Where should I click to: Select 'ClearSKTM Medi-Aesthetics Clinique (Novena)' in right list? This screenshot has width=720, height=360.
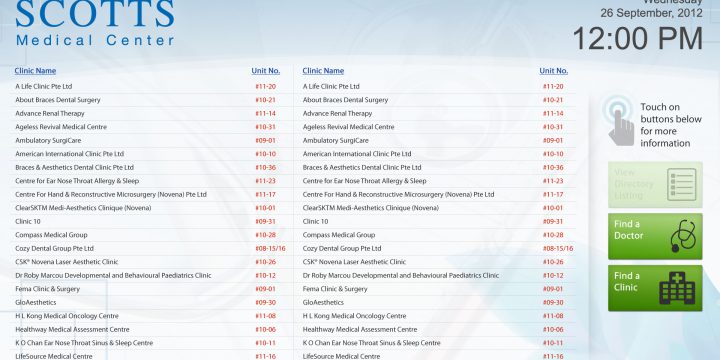[x=371, y=208]
